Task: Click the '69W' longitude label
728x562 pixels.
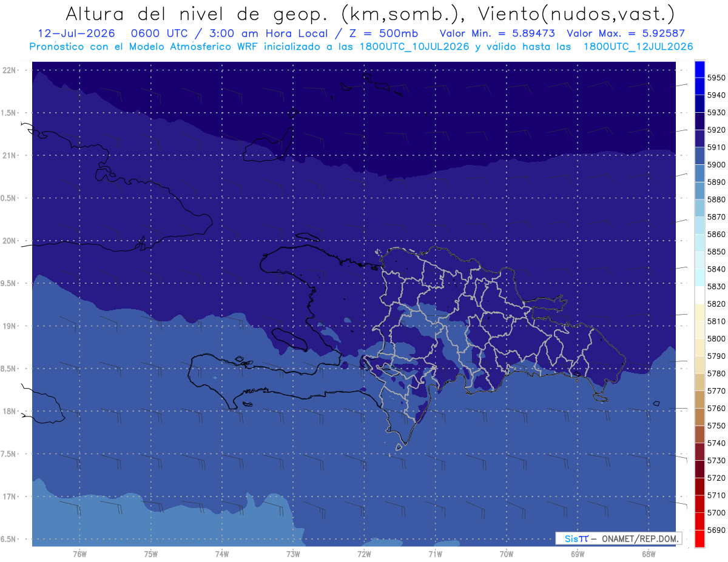Action: pyautogui.click(x=578, y=554)
